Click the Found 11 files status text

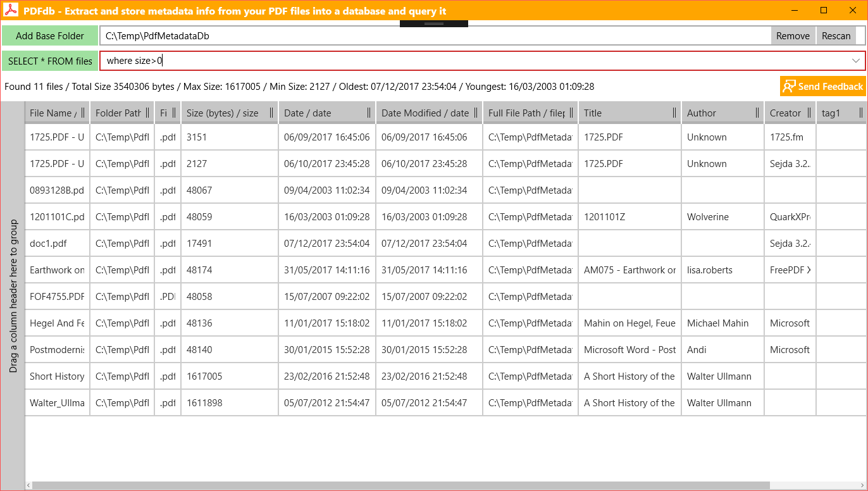[299, 87]
